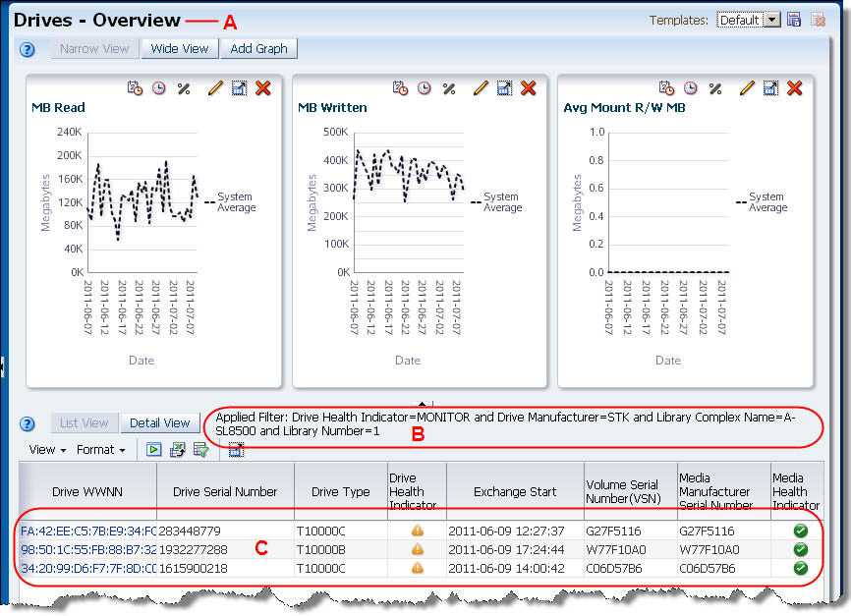Click warning icon in row 283448779
The width and height of the screenshot is (851, 616).
418,531
